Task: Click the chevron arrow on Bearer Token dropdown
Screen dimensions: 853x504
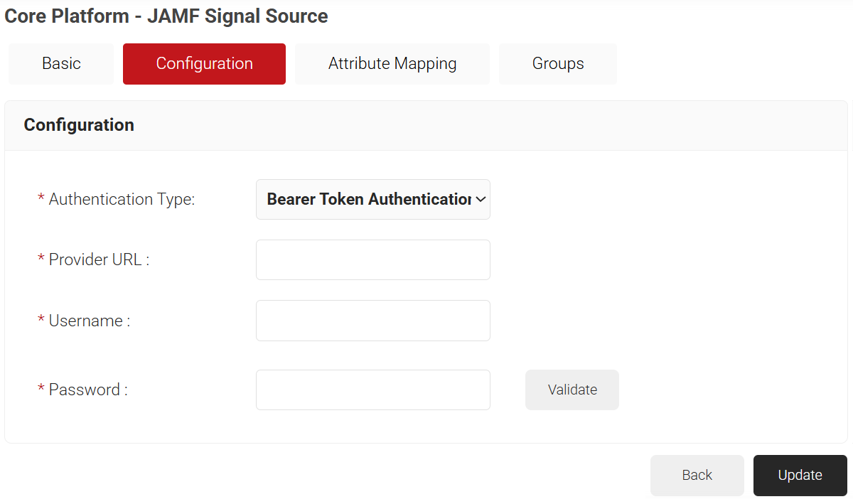Action: click(481, 200)
